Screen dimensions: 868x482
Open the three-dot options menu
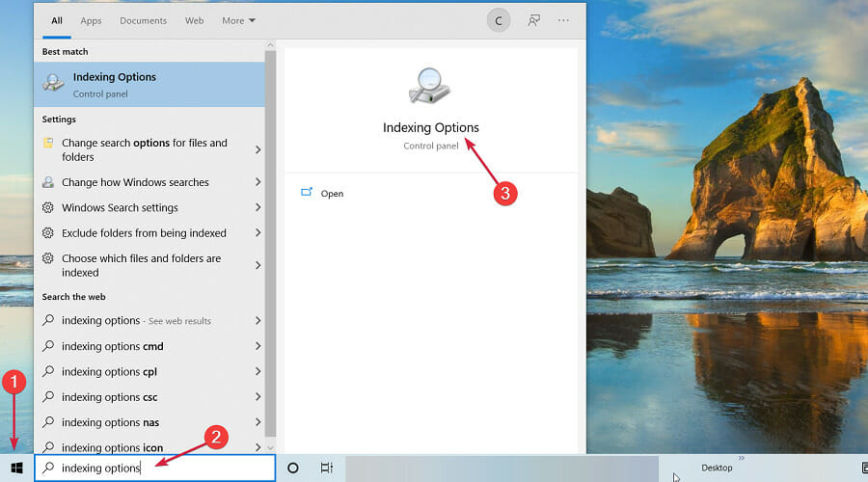(x=564, y=20)
